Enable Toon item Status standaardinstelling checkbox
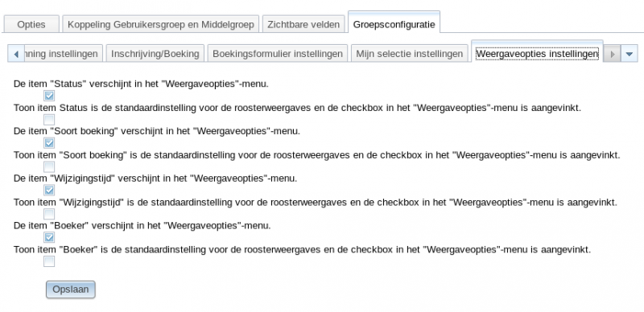 tap(49, 120)
